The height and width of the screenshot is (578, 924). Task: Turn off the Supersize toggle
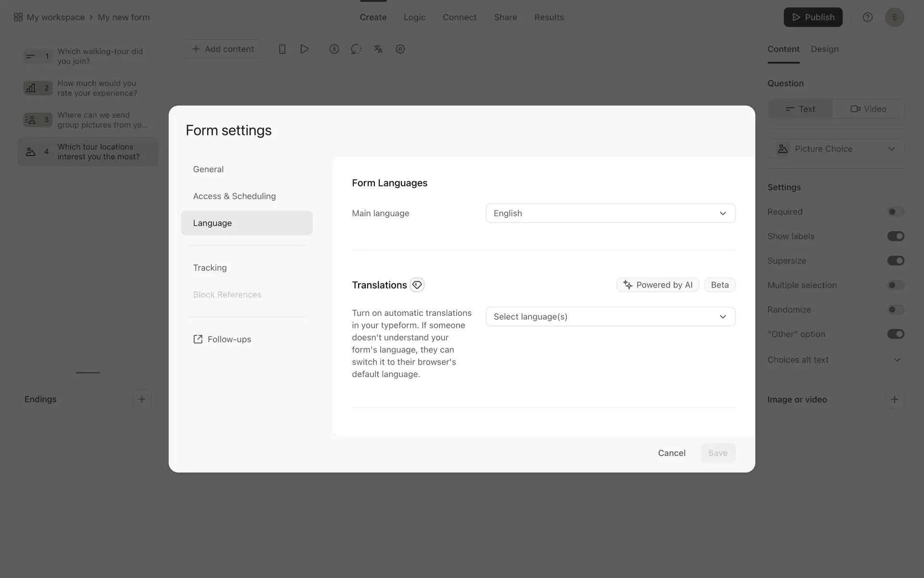[895, 261]
